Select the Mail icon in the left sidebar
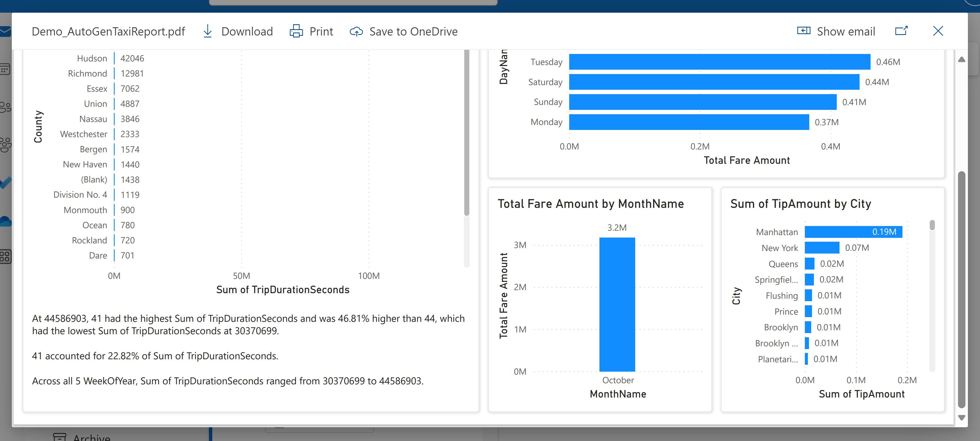Screen dimensions: 980x441 coord(5,32)
